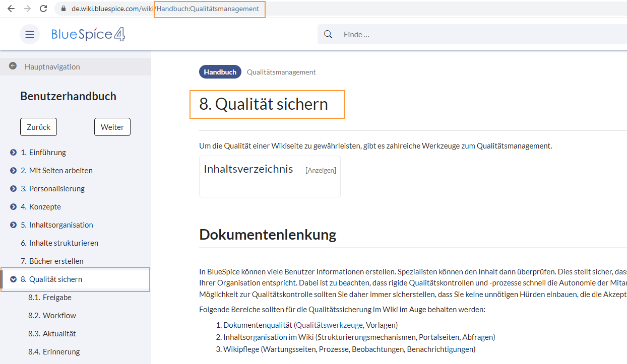The width and height of the screenshot is (627, 364).
Task: Open 6. Inhalte strukturieren chapter
Action: pos(59,243)
